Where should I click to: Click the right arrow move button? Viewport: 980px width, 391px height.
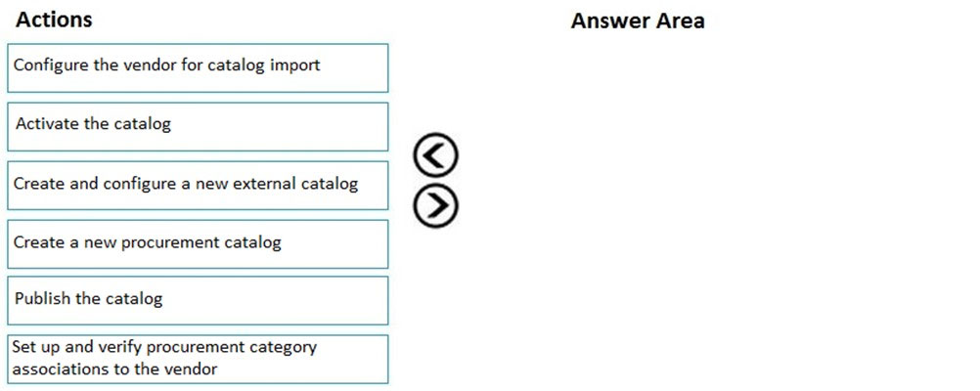click(x=435, y=205)
